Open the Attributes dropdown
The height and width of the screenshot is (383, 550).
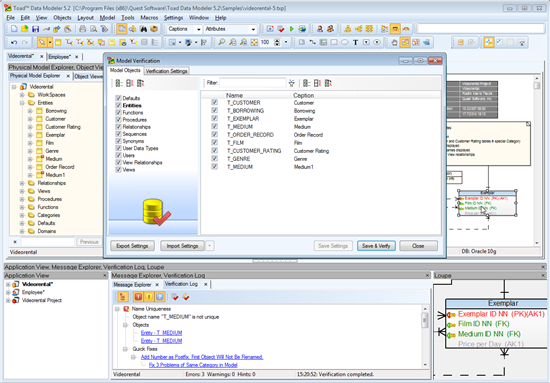click(x=253, y=29)
